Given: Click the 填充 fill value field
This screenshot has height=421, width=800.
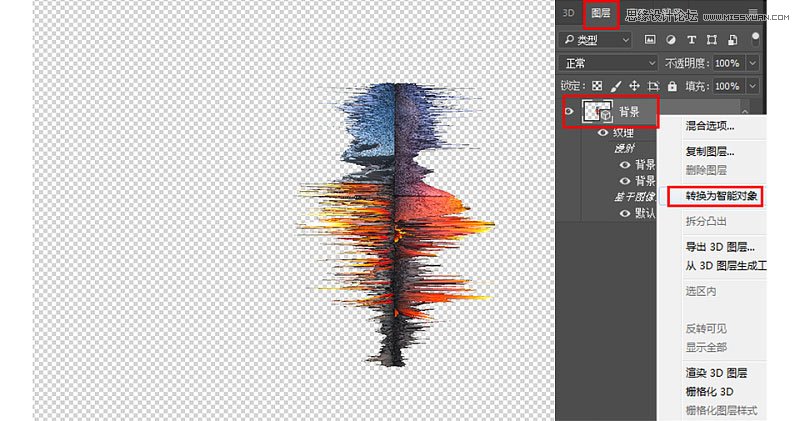Looking at the screenshot, I should coord(729,86).
